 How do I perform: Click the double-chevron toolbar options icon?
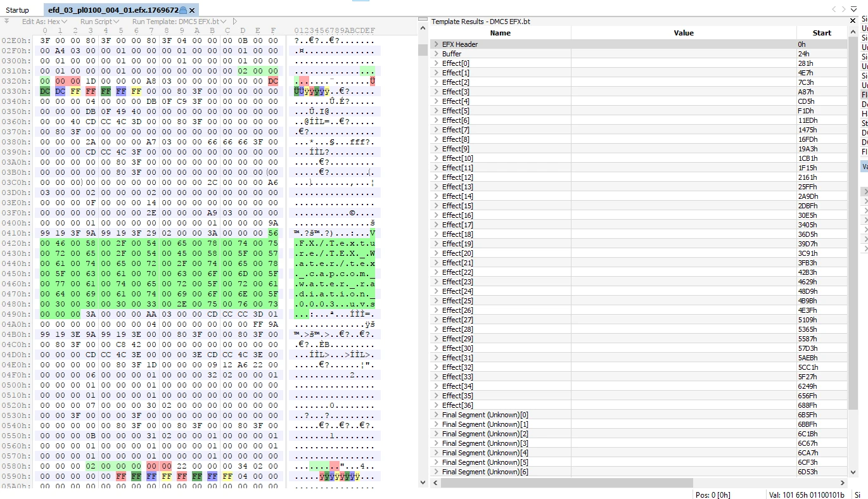coord(6,22)
